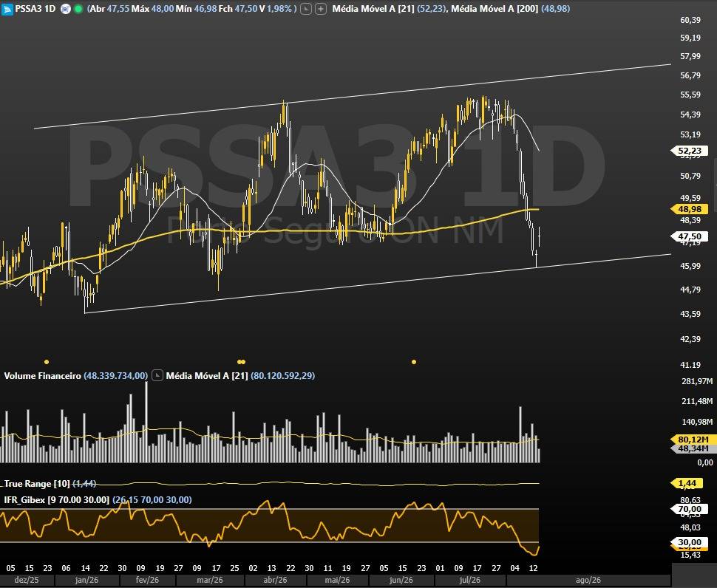Click the 281,97M volume axis label
This screenshot has width=717, height=588.
[x=697, y=381]
